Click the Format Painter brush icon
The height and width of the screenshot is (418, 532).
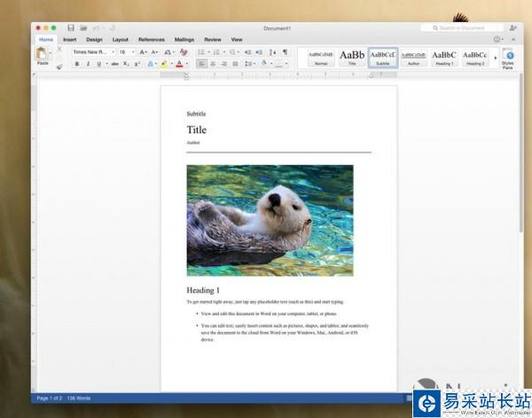(59, 66)
